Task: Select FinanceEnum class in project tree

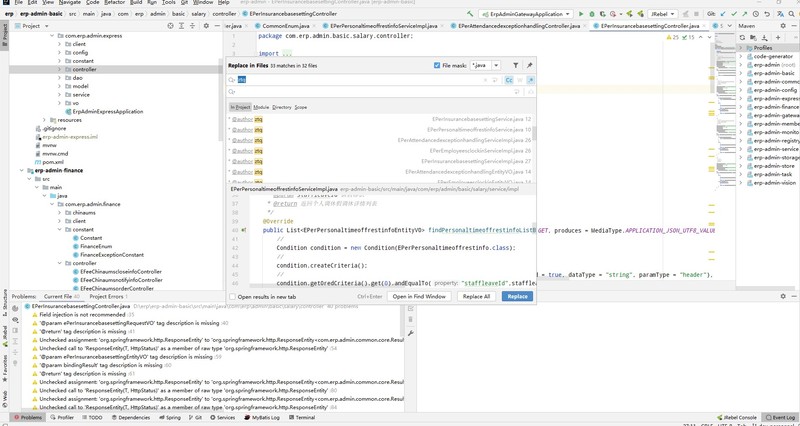Action: coord(96,246)
